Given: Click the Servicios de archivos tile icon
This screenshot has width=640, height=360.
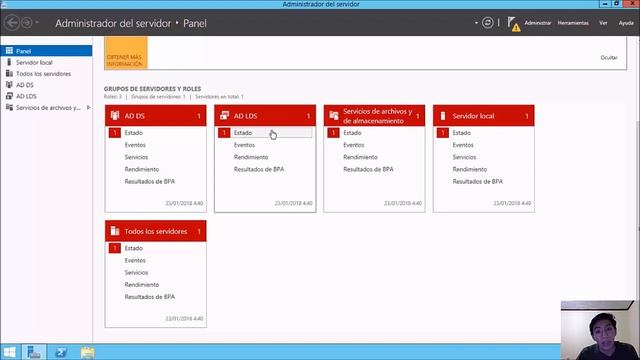Looking at the screenshot, I should click(334, 116).
